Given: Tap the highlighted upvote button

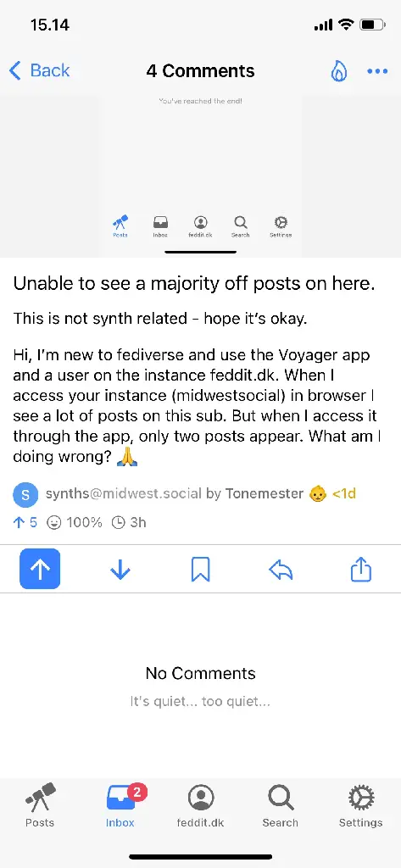Looking at the screenshot, I should point(40,569).
